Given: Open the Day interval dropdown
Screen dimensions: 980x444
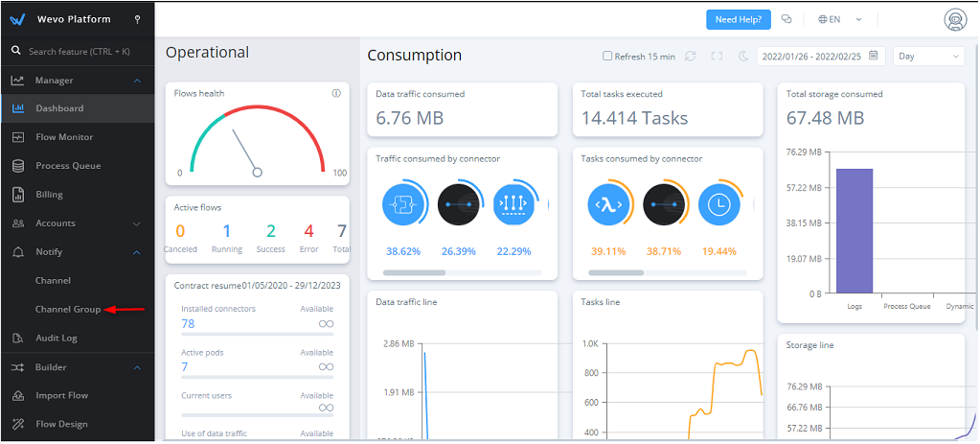Looking at the screenshot, I should coord(927,57).
